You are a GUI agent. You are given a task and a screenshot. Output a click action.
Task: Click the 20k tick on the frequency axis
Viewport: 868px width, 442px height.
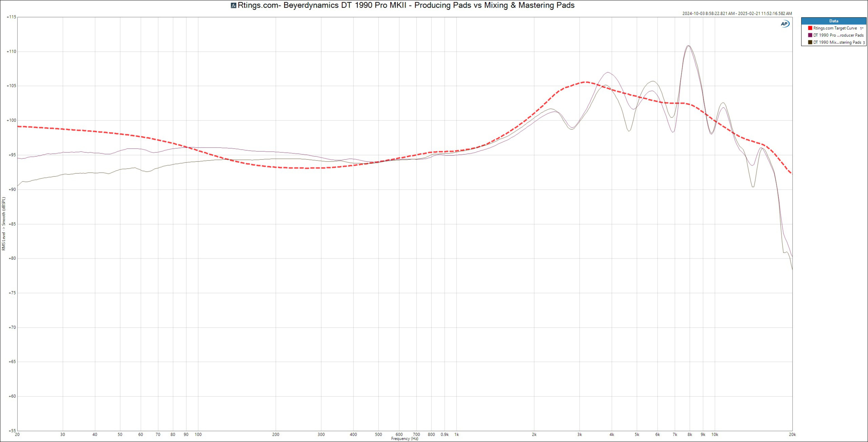[x=792, y=435]
